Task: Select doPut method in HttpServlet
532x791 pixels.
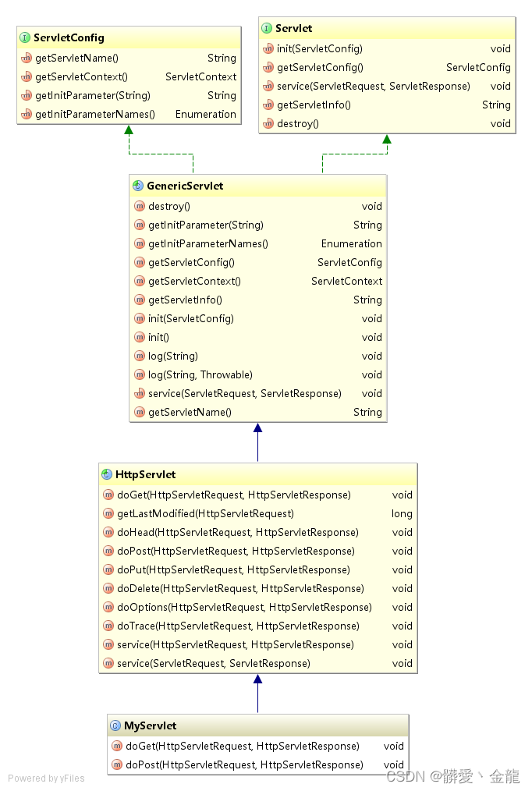Action: 233,569
